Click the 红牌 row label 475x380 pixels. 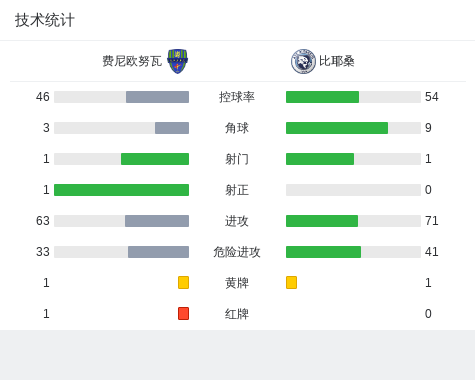[x=237, y=314]
